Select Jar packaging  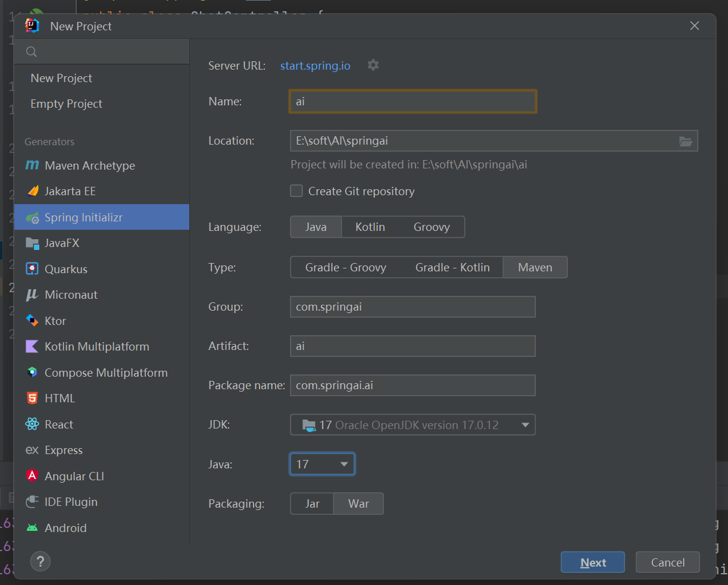pos(313,503)
